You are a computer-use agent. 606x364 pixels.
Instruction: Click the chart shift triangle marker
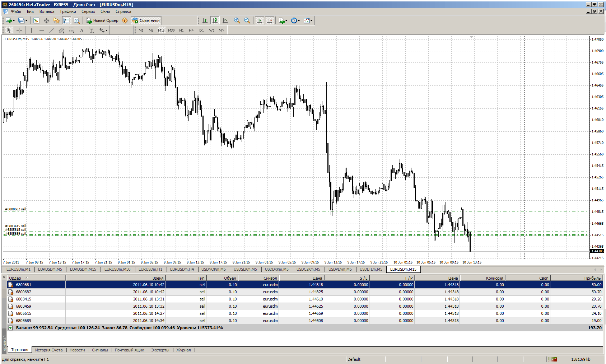pos(471,37)
